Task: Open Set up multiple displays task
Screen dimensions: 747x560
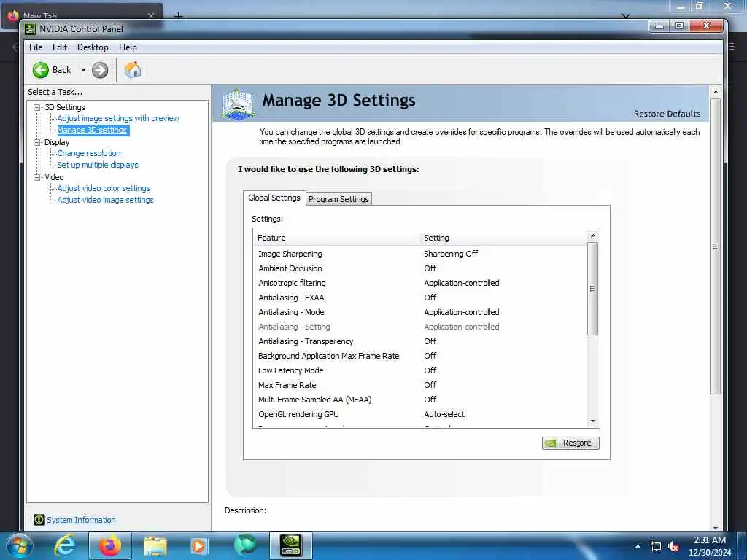Action: tap(98, 165)
